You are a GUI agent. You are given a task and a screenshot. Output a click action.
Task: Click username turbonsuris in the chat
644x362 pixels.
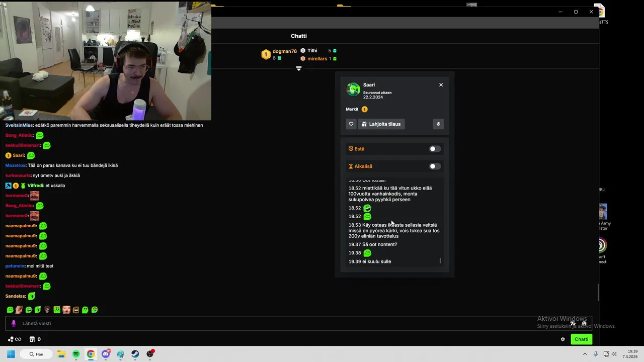tap(18, 175)
